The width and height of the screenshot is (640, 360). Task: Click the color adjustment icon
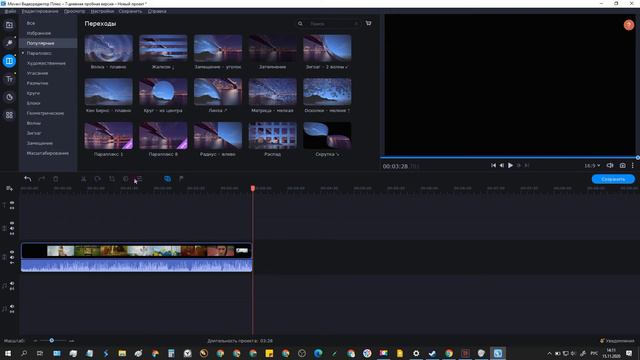point(125,179)
